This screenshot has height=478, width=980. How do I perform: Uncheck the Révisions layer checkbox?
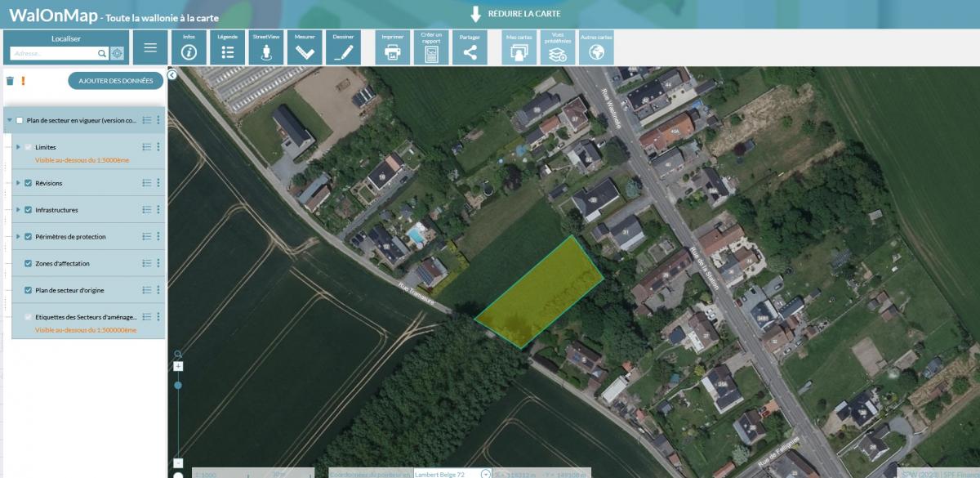[29, 183]
